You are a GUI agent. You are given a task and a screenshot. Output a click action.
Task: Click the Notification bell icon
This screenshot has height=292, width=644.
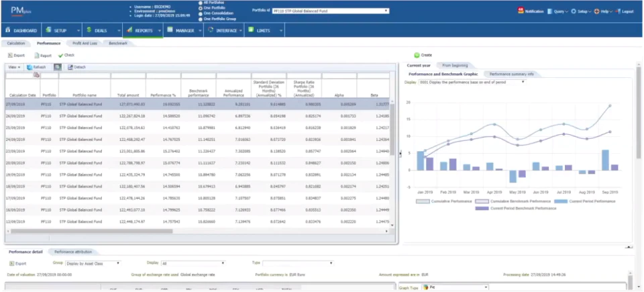click(x=521, y=11)
